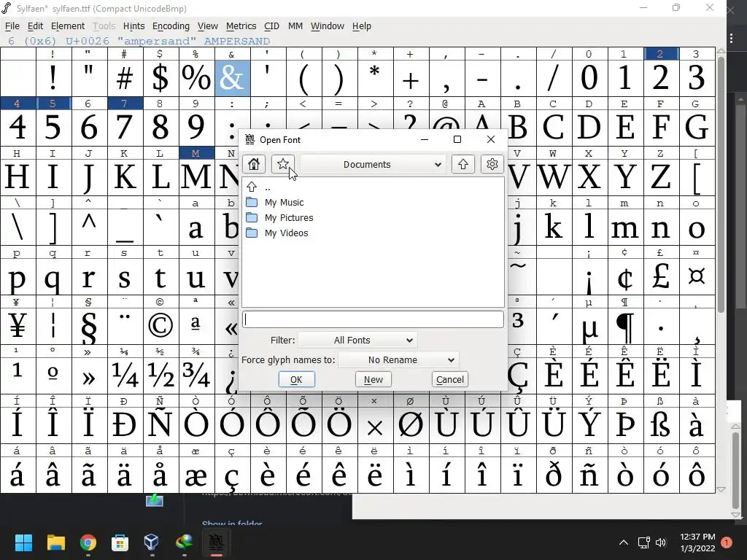Select the My Videos folder
Viewport: 747px width, 560px height.
286,233
